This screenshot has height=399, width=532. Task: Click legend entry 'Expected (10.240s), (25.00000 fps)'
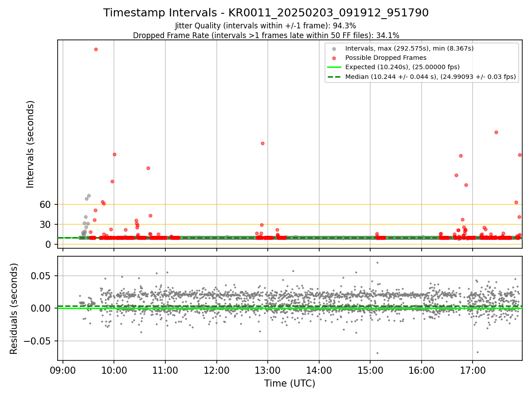click(403, 67)
